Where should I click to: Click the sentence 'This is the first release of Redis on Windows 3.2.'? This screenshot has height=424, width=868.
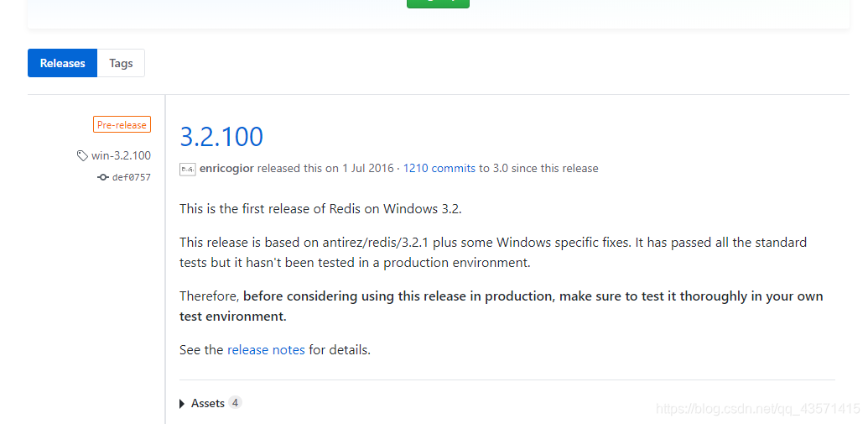[x=320, y=209]
